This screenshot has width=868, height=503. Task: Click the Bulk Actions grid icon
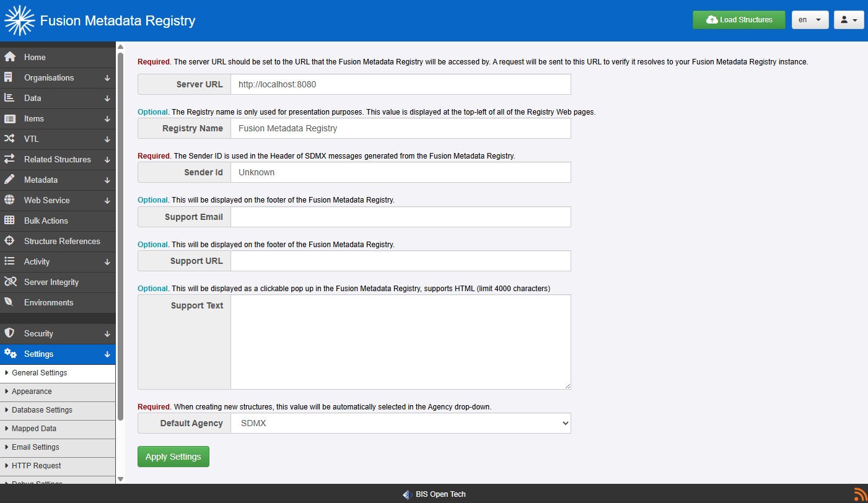point(10,221)
